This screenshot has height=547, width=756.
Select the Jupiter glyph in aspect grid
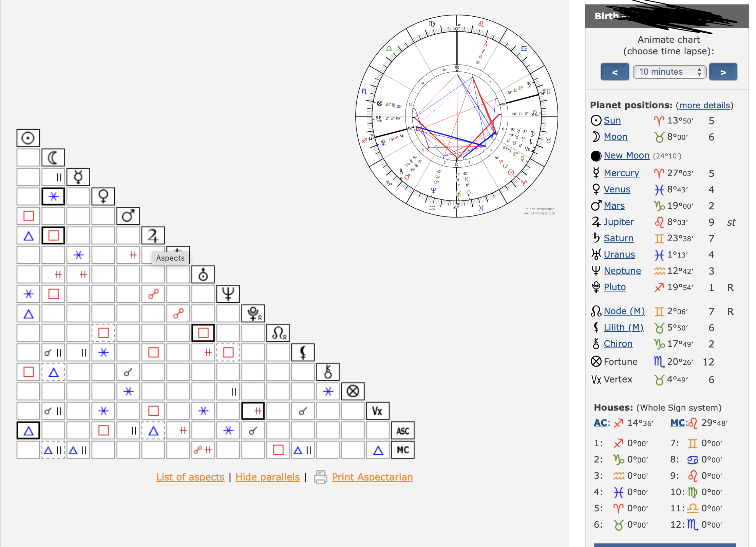153,235
